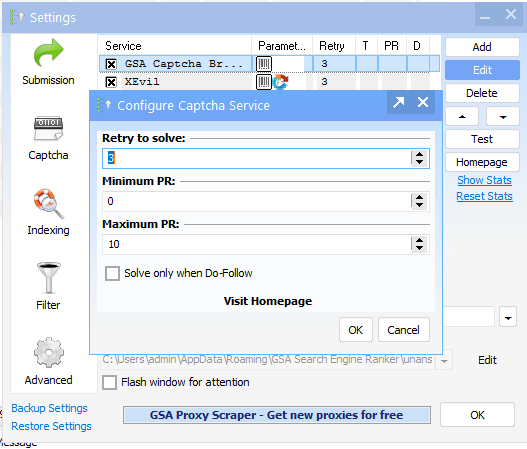
Task: Decrease the Minimum PR value
Action: coord(419,205)
